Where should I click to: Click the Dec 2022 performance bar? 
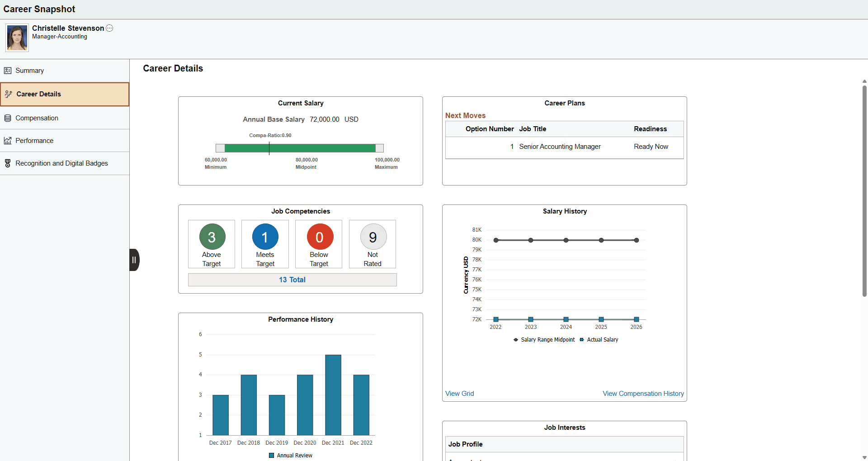point(361,405)
